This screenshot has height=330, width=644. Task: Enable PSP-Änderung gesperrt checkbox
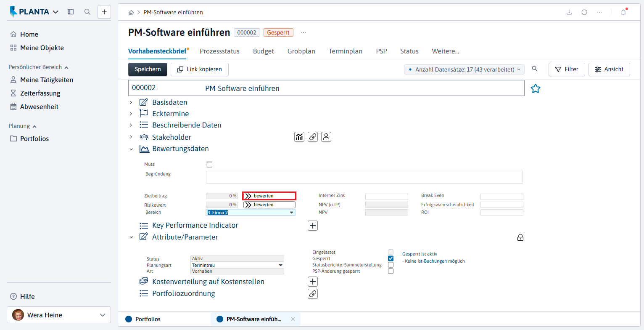(391, 271)
